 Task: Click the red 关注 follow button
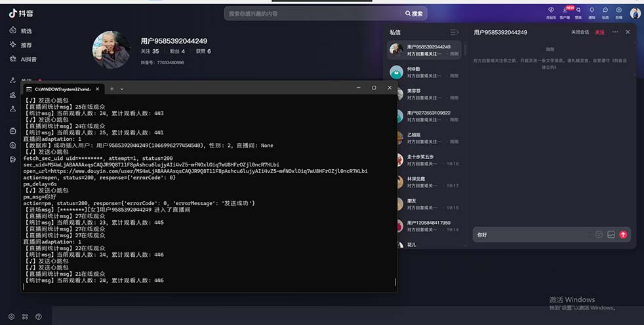599,32
